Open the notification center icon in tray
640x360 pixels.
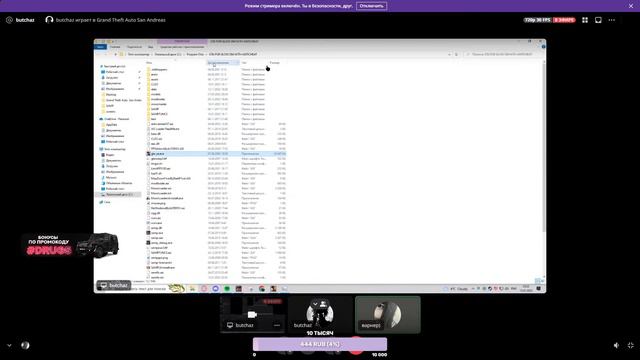pyautogui.click(x=538, y=289)
